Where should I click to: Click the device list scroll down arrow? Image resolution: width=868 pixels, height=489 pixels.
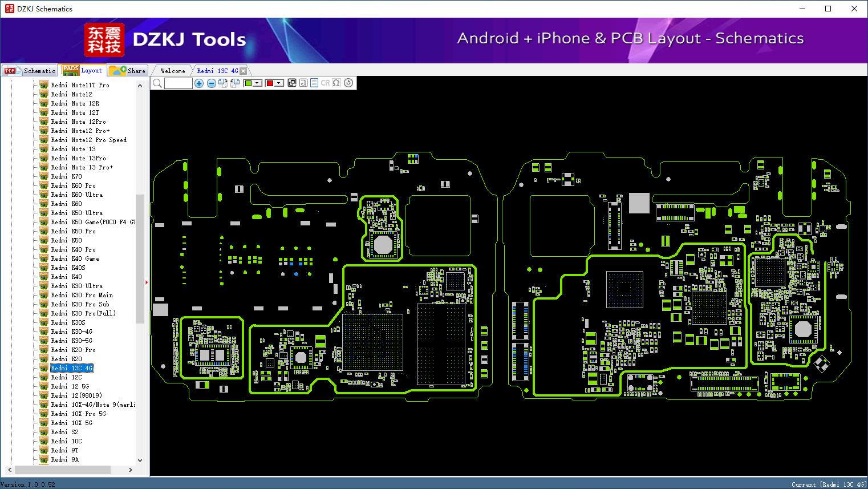[140, 460]
